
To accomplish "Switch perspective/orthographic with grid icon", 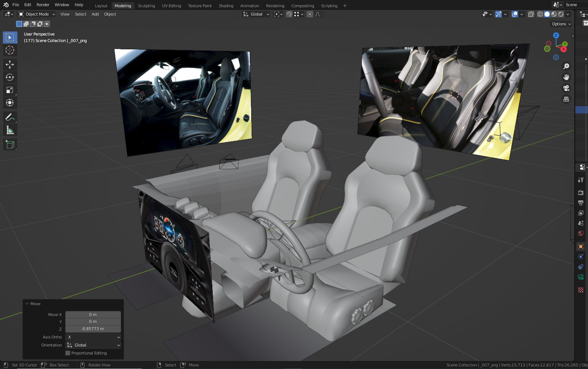I will click(x=566, y=99).
